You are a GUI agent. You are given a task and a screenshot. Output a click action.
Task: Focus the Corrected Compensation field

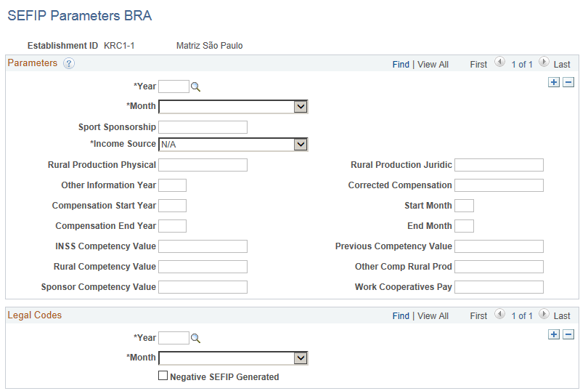(499, 185)
